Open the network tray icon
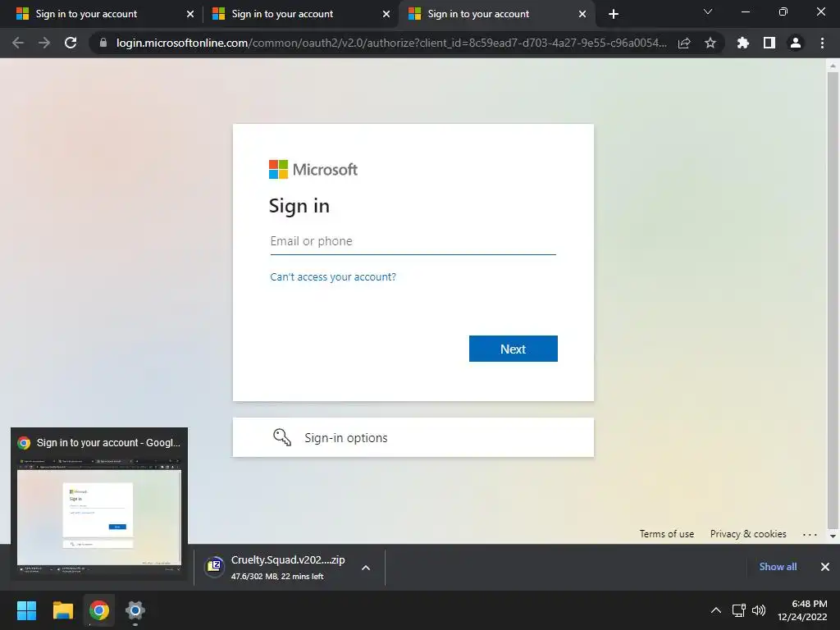Image resolution: width=840 pixels, height=630 pixels. click(739, 610)
